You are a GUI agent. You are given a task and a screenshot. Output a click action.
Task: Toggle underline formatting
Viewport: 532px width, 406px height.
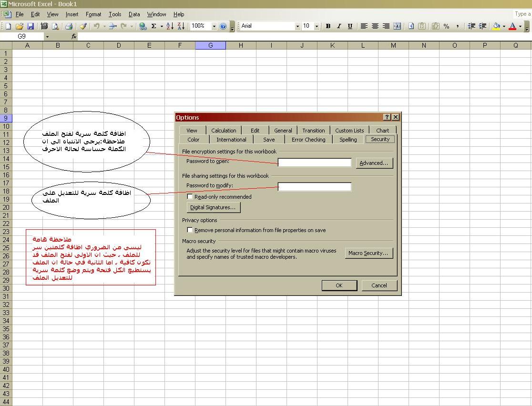[x=350, y=26]
